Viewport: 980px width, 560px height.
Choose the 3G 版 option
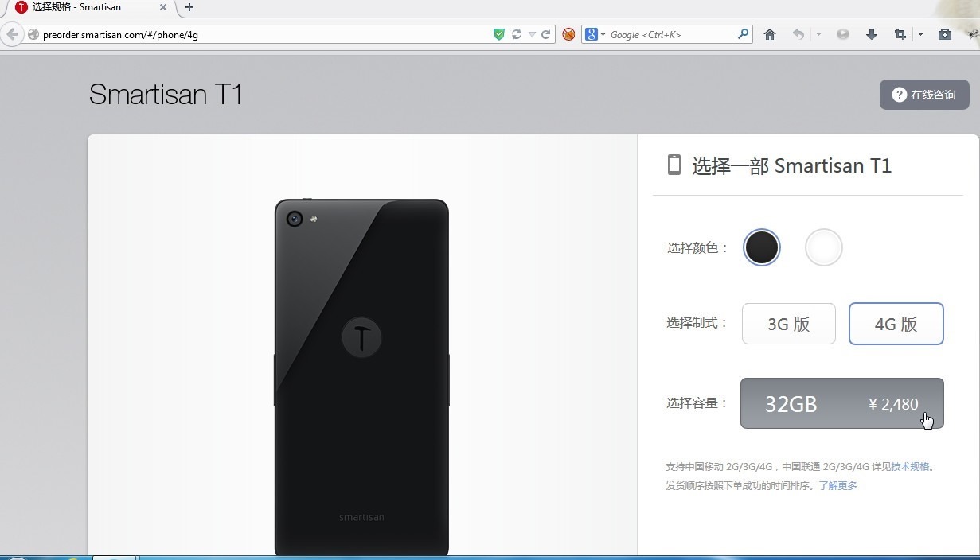(789, 324)
